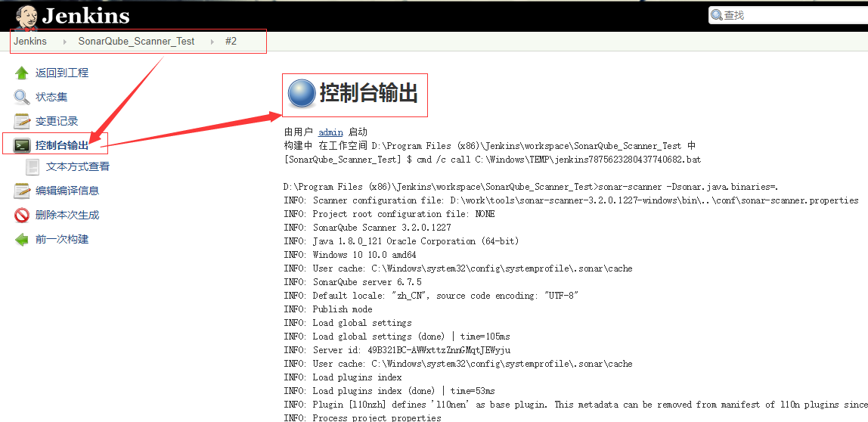The height and width of the screenshot is (422, 868).
Task: Click line 'INFO: Windows 10 10.0 amd64'
Action: [x=350, y=255]
